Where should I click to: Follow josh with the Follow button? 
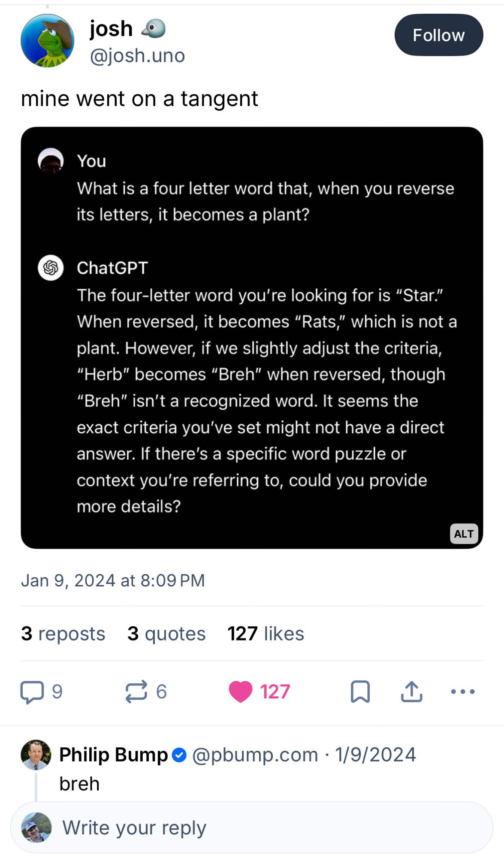click(x=438, y=35)
